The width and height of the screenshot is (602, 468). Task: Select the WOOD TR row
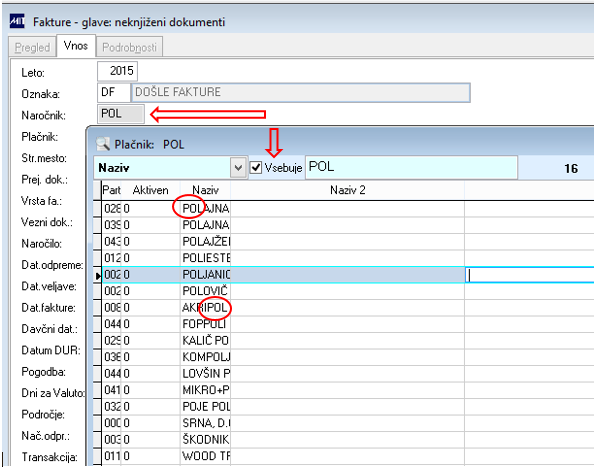click(348, 456)
